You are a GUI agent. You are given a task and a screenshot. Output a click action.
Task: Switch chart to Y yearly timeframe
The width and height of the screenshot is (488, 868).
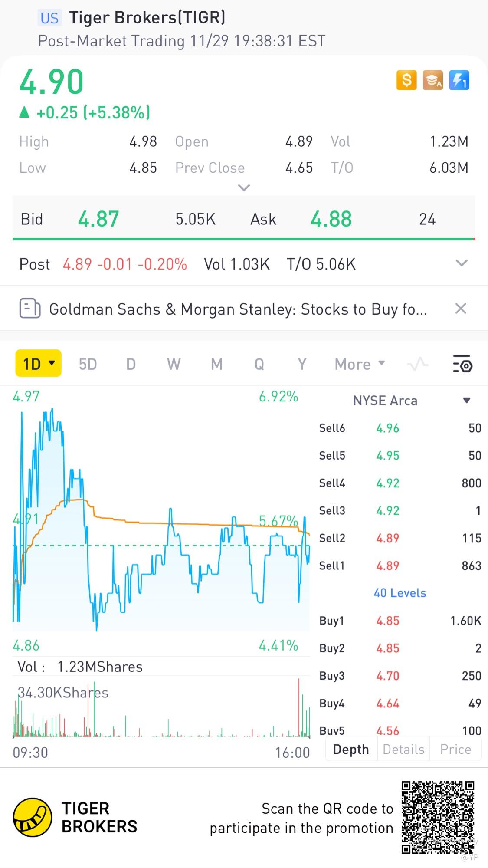(302, 364)
